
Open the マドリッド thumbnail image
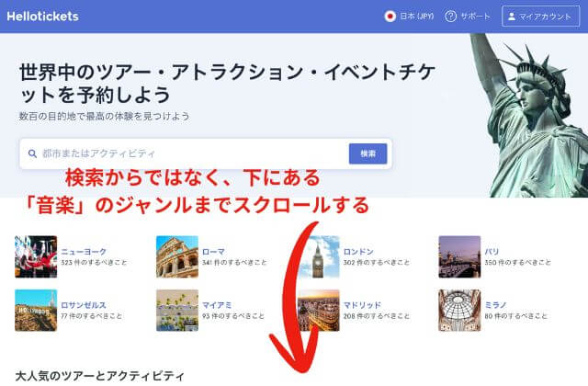coord(319,311)
